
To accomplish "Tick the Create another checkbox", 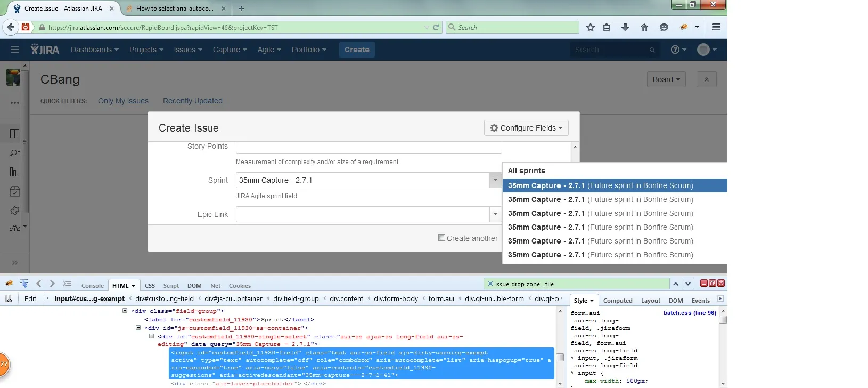I will point(441,238).
